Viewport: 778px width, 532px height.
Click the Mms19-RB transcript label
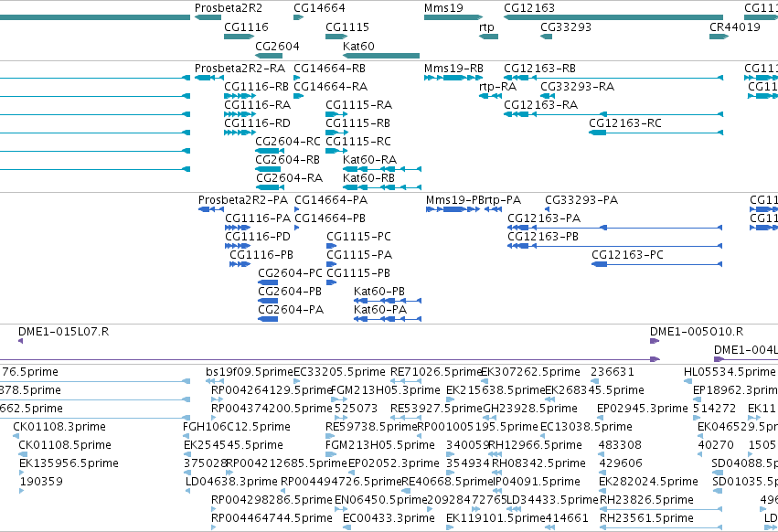[453, 69]
